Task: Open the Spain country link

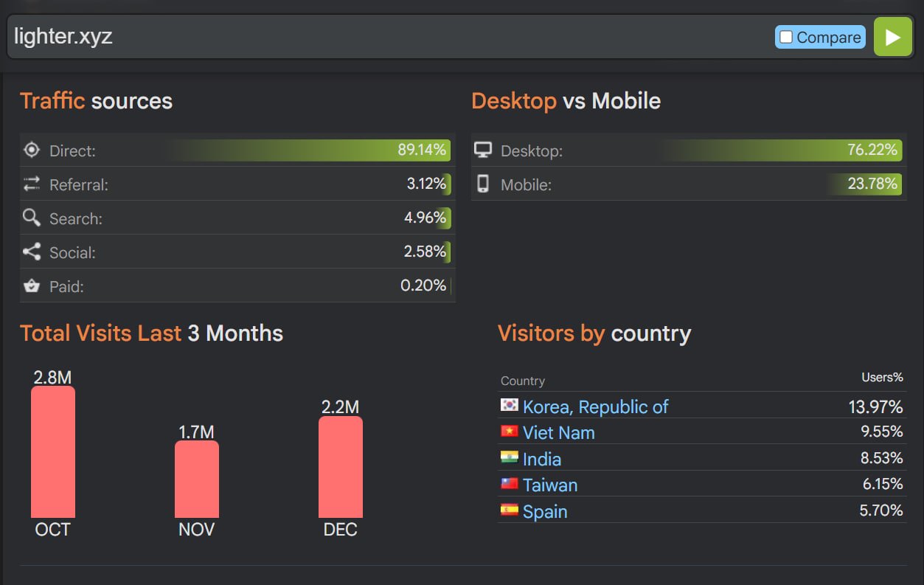Action: pyautogui.click(x=545, y=511)
